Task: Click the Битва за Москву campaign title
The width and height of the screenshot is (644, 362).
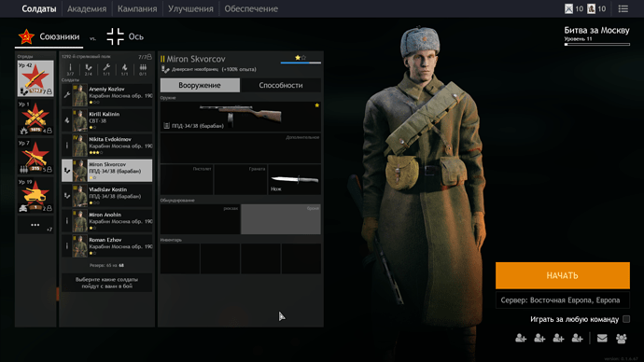Action: (596, 31)
